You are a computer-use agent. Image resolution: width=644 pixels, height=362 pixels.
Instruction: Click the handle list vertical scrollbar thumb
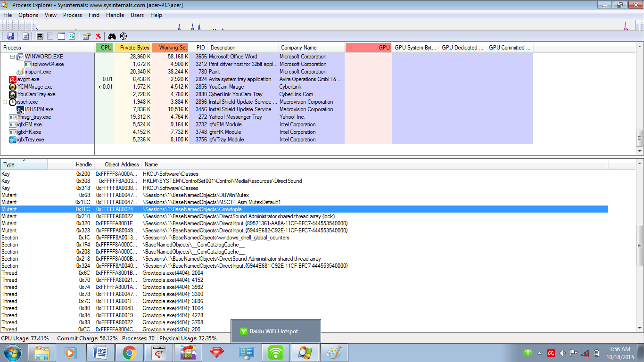click(640, 245)
